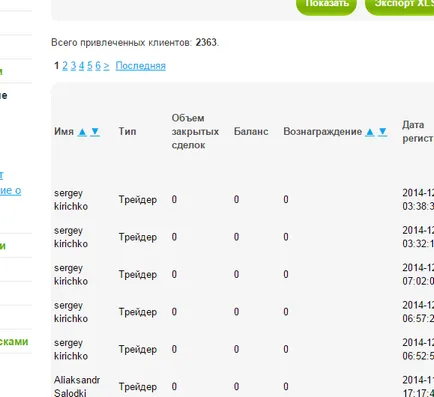The width and height of the screenshot is (434, 397).
Task: Click the 06:52 registration date cell
Action: click(418, 349)
